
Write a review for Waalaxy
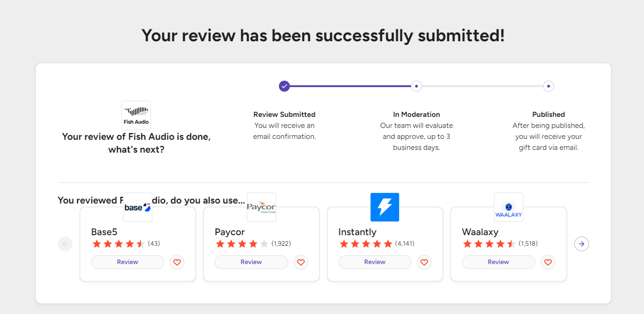499,262
